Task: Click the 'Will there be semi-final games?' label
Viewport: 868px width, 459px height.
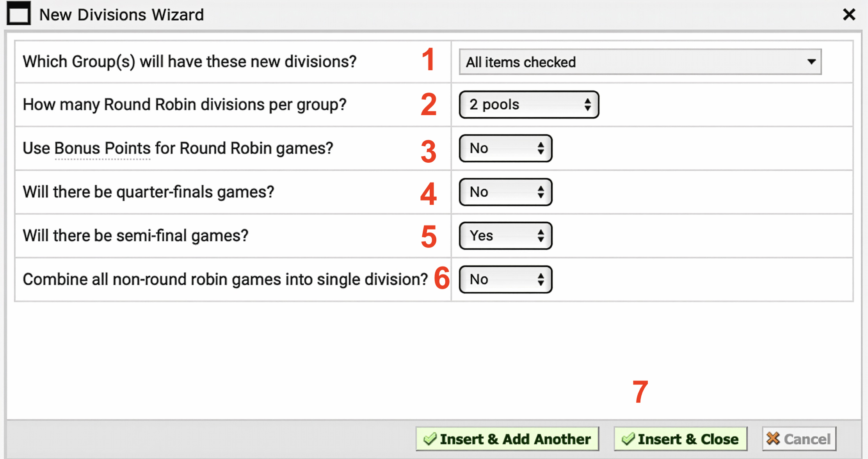Action: pos(135,236)
